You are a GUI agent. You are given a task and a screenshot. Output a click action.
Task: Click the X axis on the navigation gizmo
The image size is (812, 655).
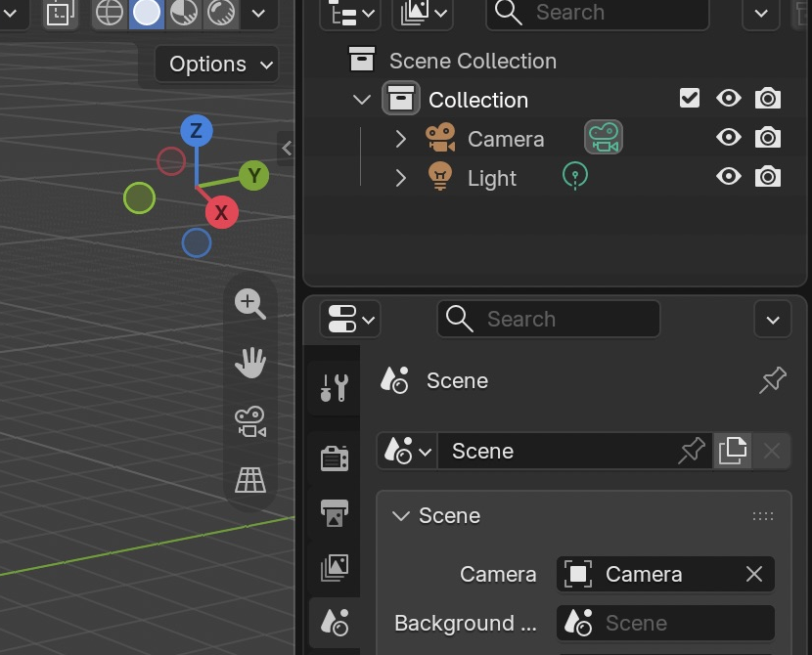tap(222, 212)
